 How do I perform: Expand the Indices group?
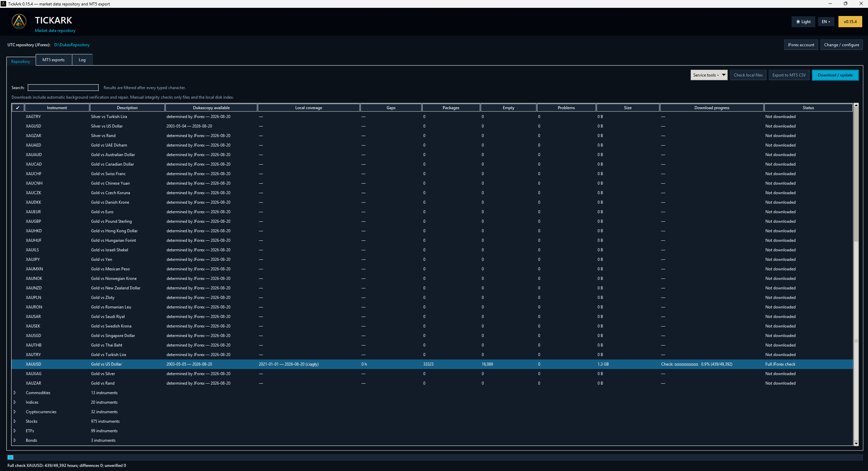point(15,402)
